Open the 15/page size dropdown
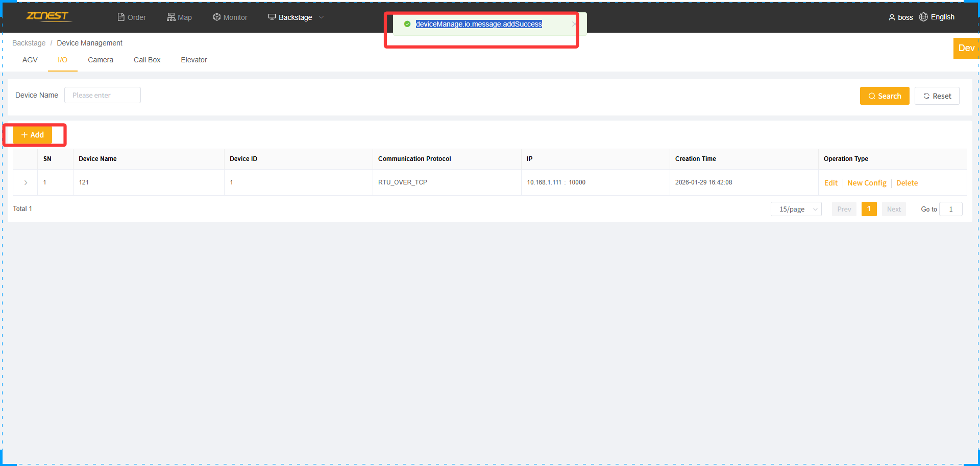 pos(796,209)
